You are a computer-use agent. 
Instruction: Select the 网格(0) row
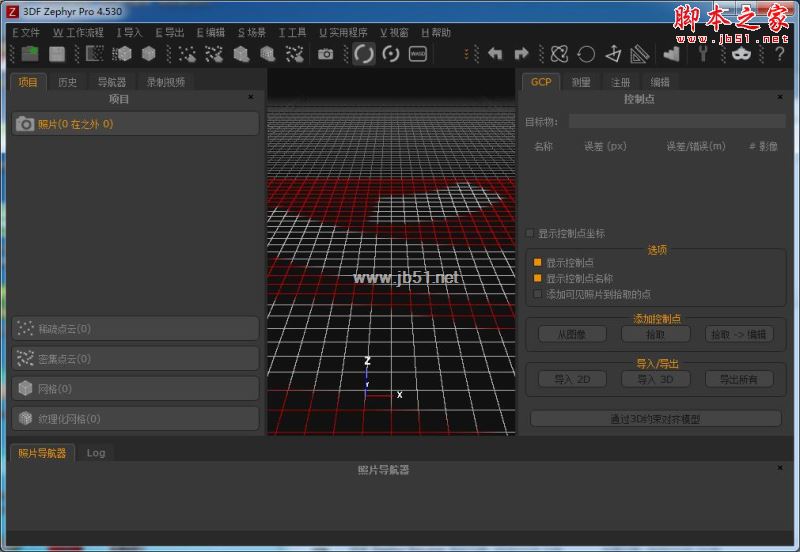point(135,389)
